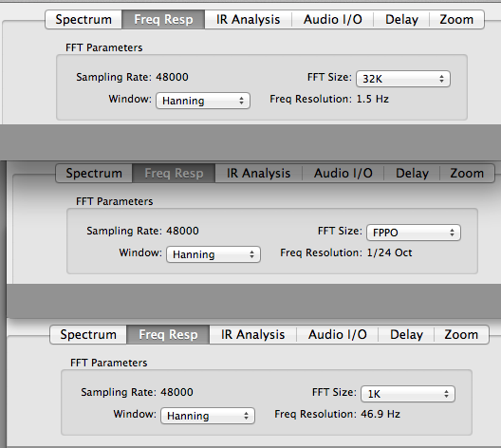The width and height of the screenshot is (501, 448).
Task: Open Window dropdown in the 32K FFT panel
Action: coord(203,101)
